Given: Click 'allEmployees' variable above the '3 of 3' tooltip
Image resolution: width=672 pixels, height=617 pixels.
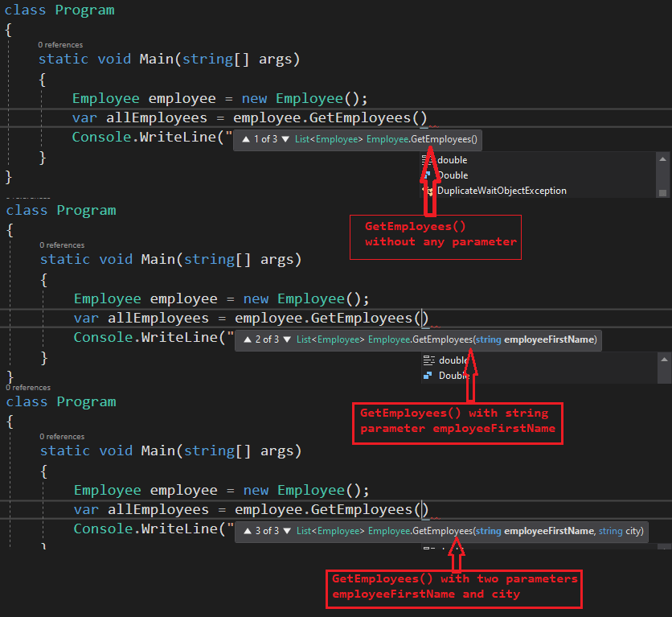Looking at the screenshot, I should pyautogui.click(x=158, y=509).
